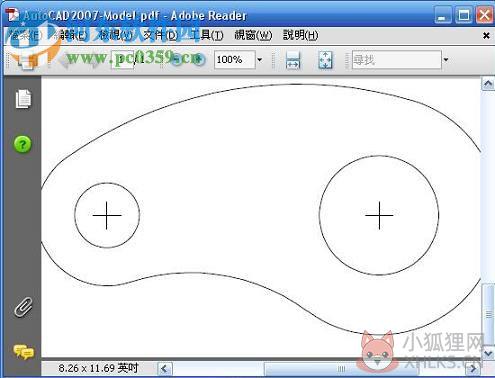Image resolution: width=495 pixels, height=378 pixels.
Task: Click the vertical scrollbar thumb
Action: point(489,315)
